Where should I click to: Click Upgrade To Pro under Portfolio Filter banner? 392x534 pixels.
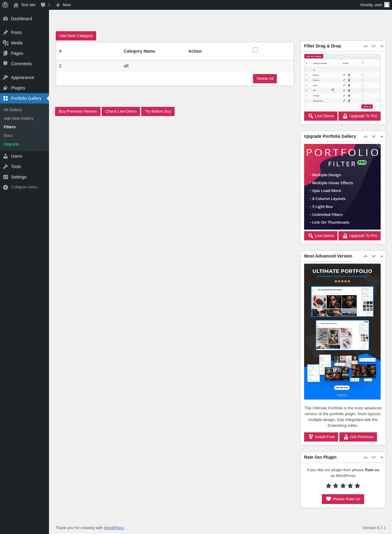click(x=360, y=236)
